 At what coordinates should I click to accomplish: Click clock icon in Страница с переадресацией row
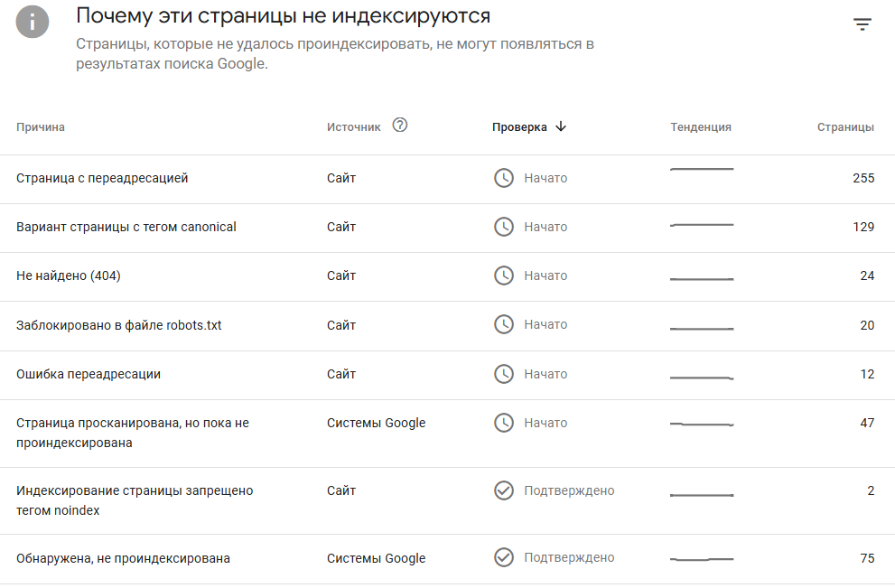click(x=503, y=178)
